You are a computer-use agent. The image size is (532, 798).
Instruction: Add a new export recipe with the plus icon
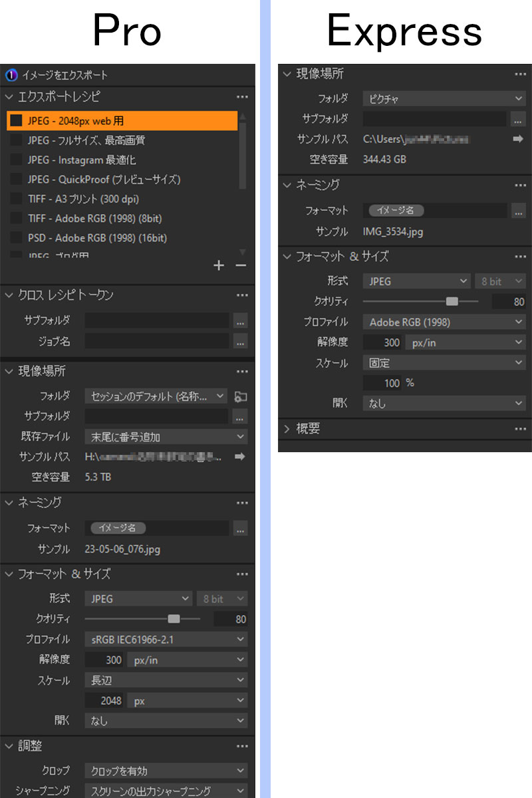[x=219, y=265]
